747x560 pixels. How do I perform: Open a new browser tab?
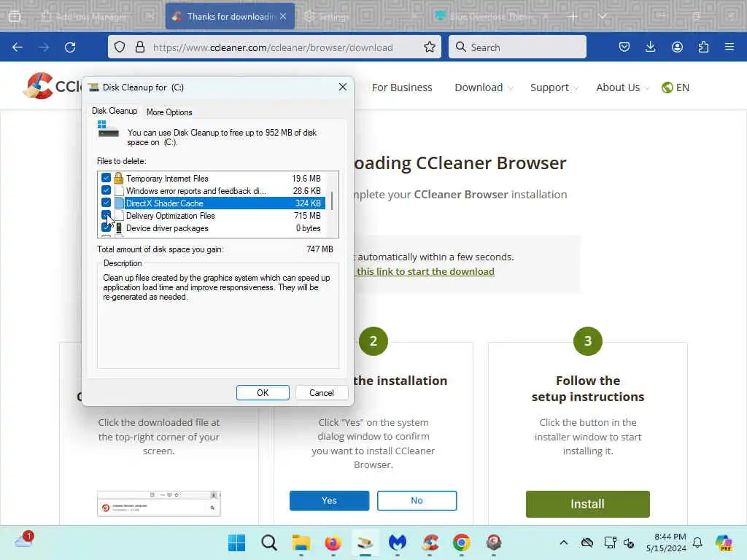pos(573,16)
